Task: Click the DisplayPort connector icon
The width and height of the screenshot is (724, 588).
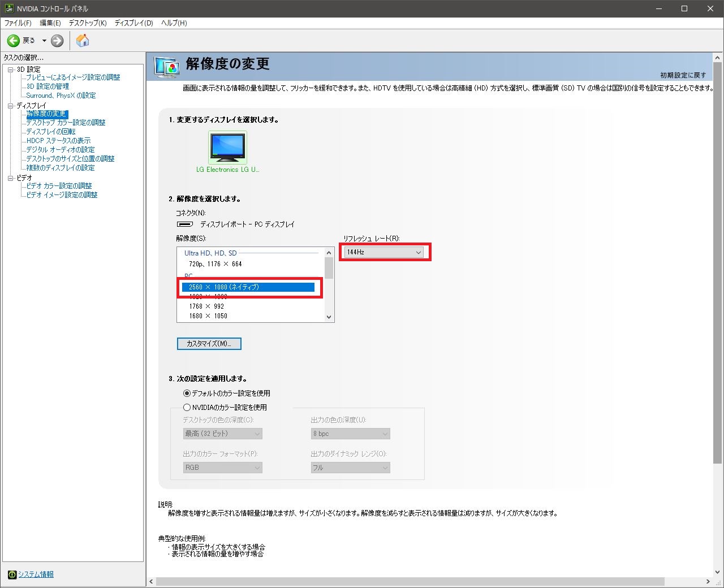Action: [x=185, y=224]
